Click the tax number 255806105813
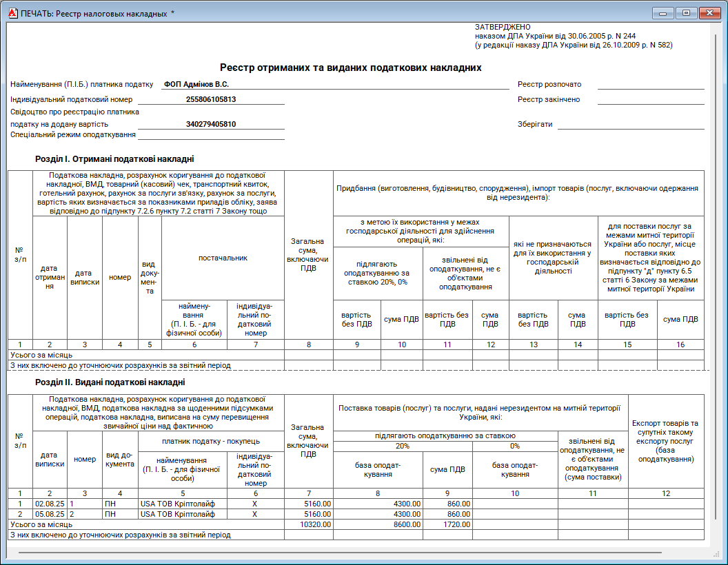Viewport: 728px width, 565px height. 211,100
